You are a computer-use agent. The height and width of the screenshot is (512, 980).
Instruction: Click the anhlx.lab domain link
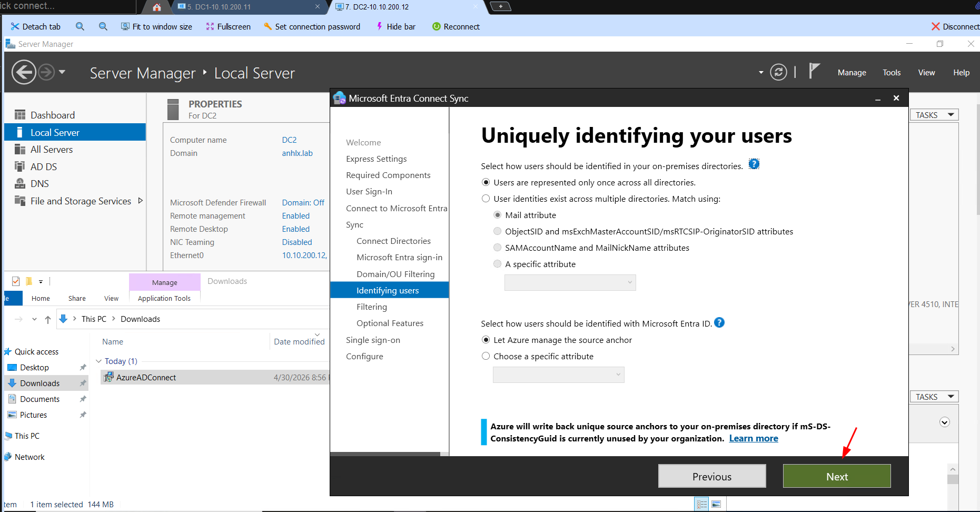pos(297,153)
